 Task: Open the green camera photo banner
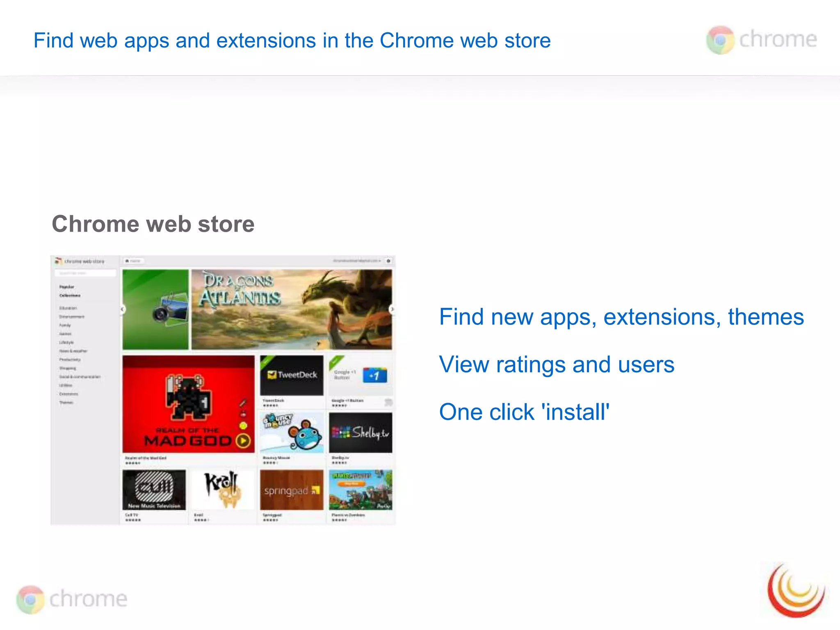155,309
